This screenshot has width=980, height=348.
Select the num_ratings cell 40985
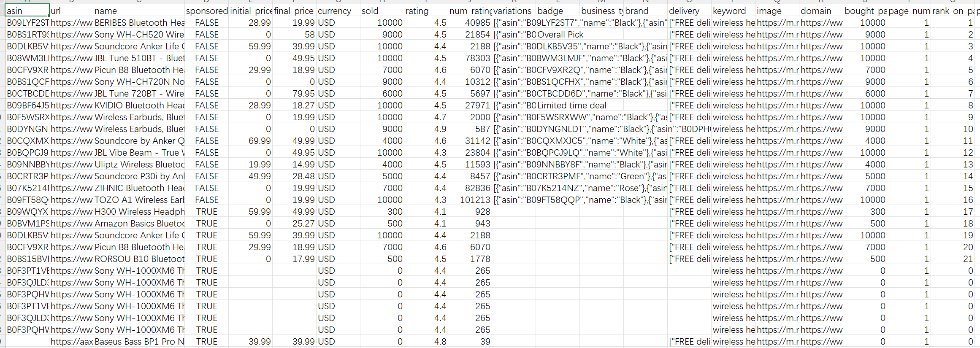[470, 22]
